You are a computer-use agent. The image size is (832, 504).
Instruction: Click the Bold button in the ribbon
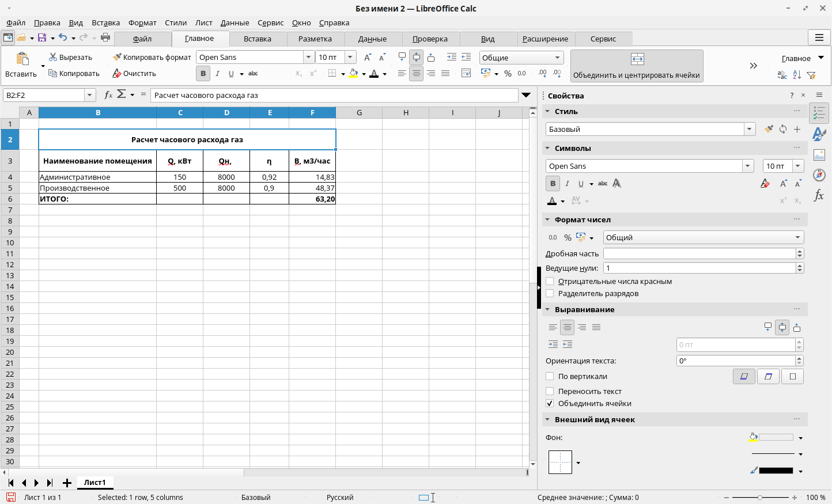point(203,74)
